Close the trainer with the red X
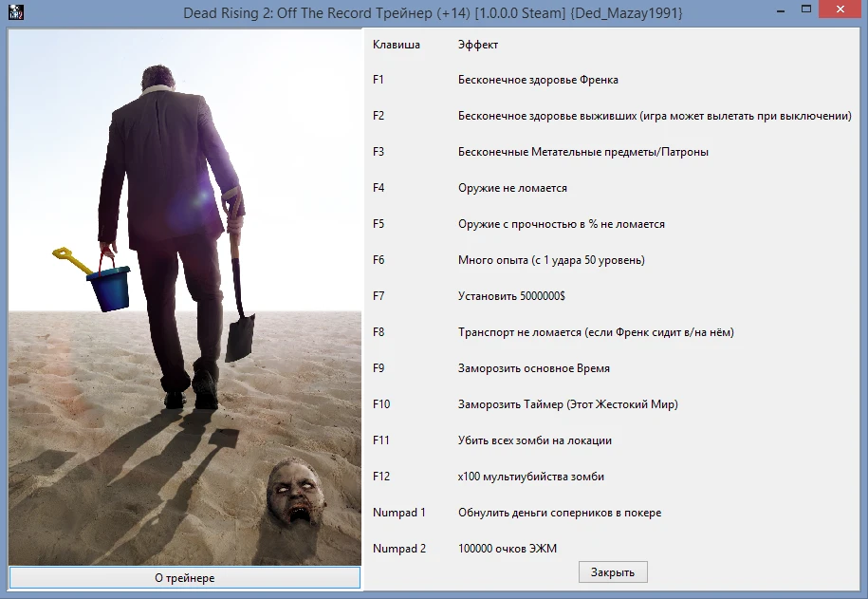 pyautogui.click(x=839, y=9)
